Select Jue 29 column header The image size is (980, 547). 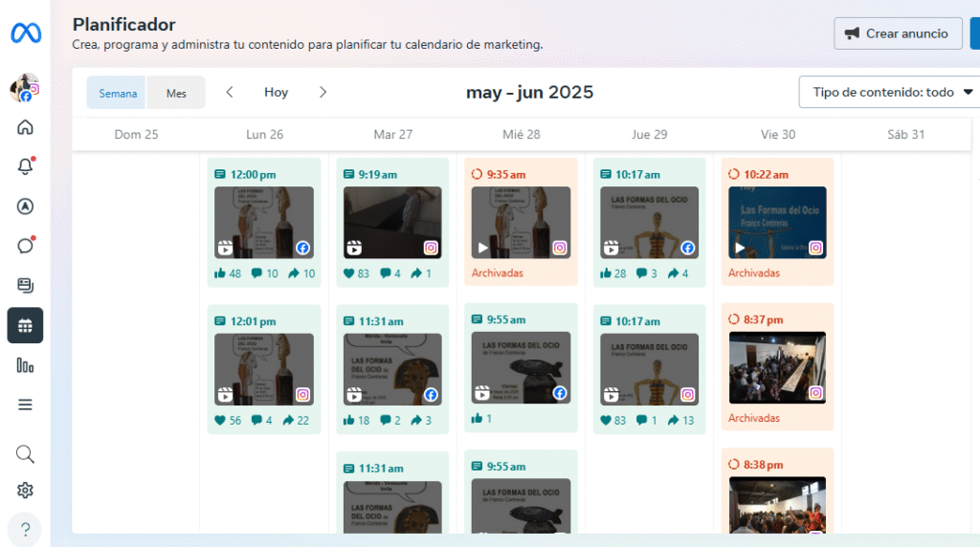coord(650,134)
